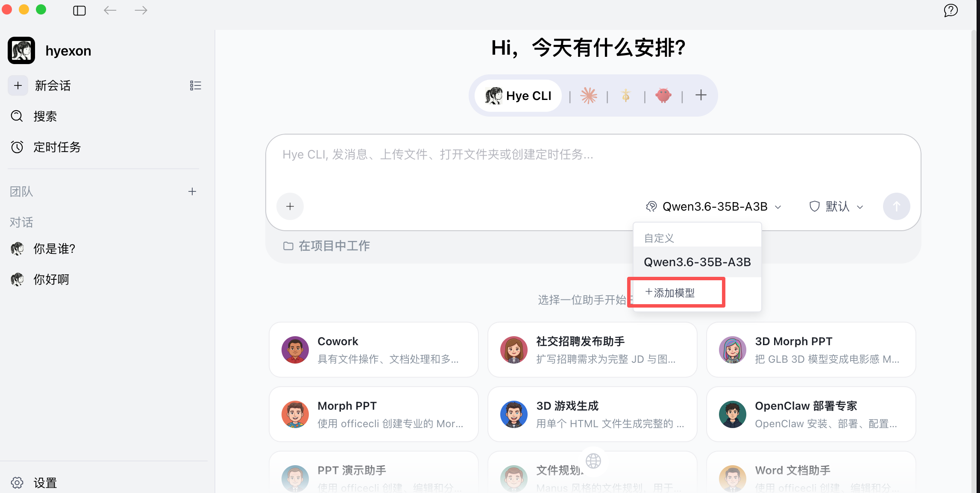Open the Word 文档助手 card
The height and width of the screenshot is (493, 980).
click(x=811, y=472)
